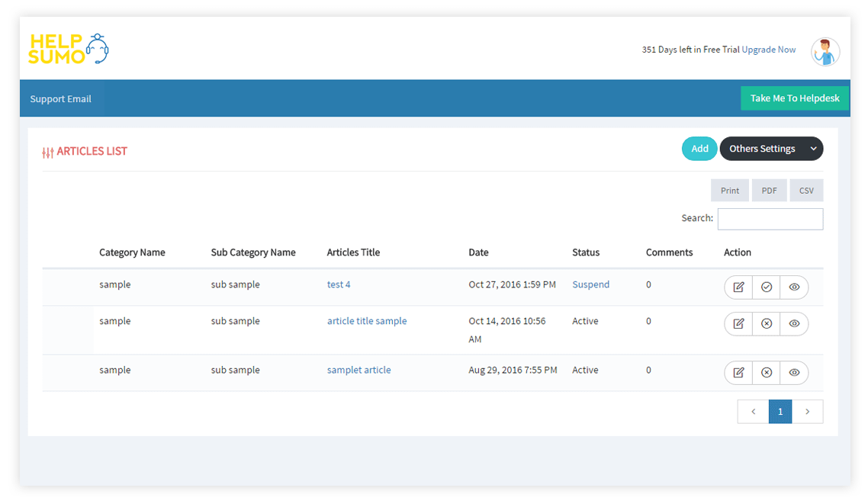The height and width of the screenshot is (504, 868).
Task: Click the Aug 29, 2016 7:55 PM date
Action: click(513, 370)
